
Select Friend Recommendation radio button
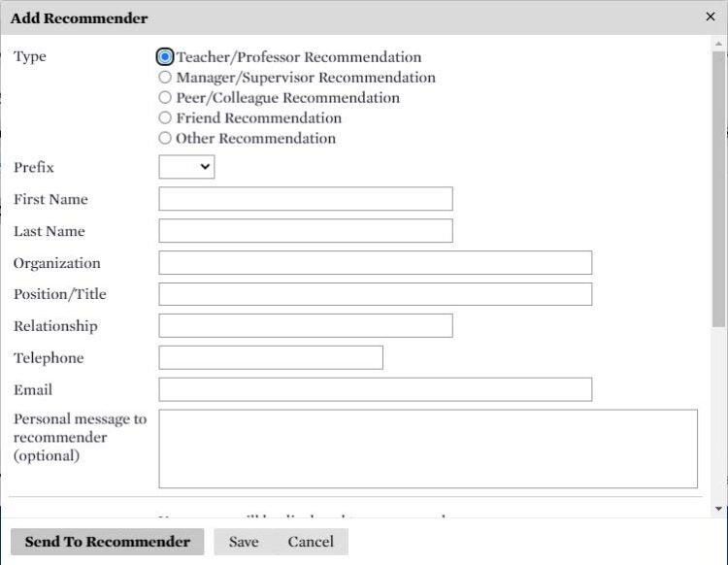[165, 117]
